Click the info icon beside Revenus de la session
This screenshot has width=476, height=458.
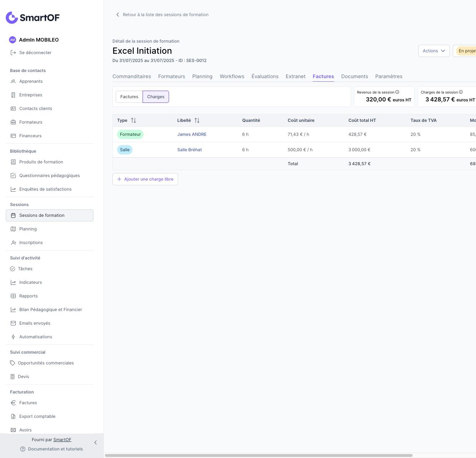tap(397, 92)
